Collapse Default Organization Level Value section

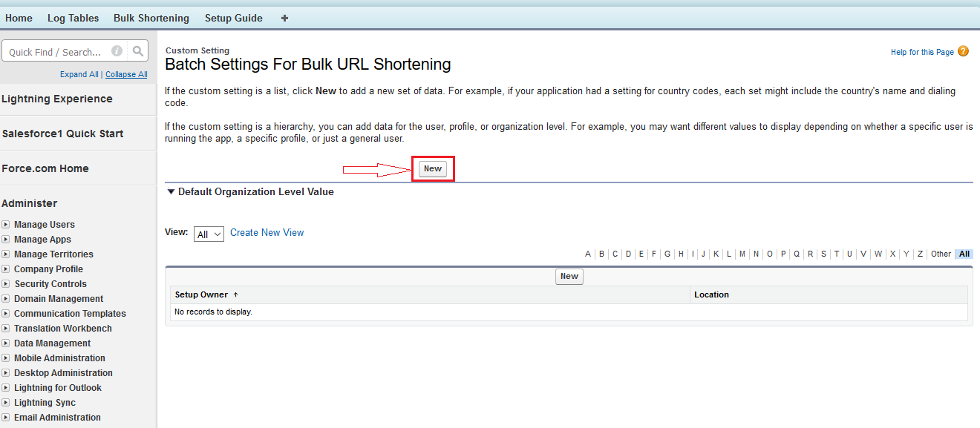click(171, 191)
